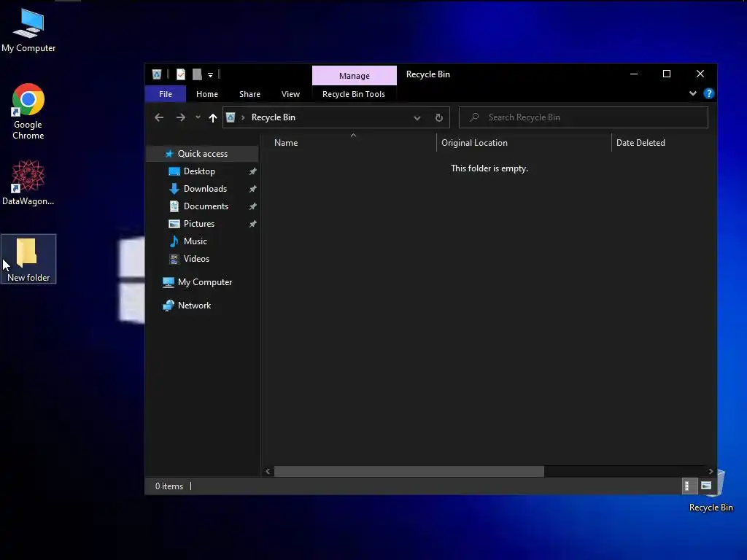Open Desktop in navigation pane
The height and width of the screenshot is (560, 747).
(200, 171)
